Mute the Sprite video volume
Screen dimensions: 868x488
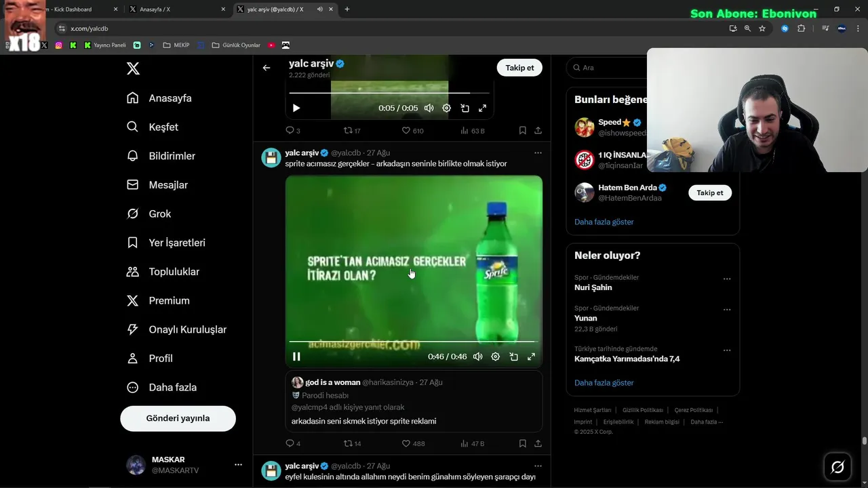(478, 357)
